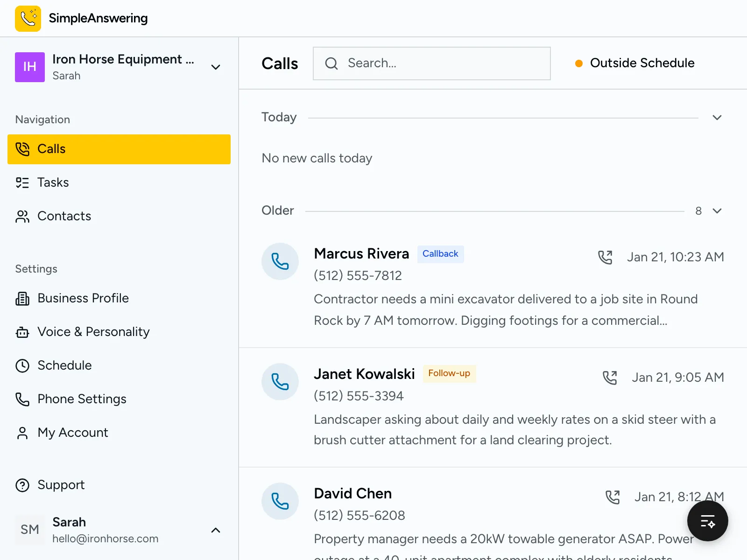Collapse Sarah's account menu at sidebar bottom
This screenshot has width=747, height=560.
(216, 530)
